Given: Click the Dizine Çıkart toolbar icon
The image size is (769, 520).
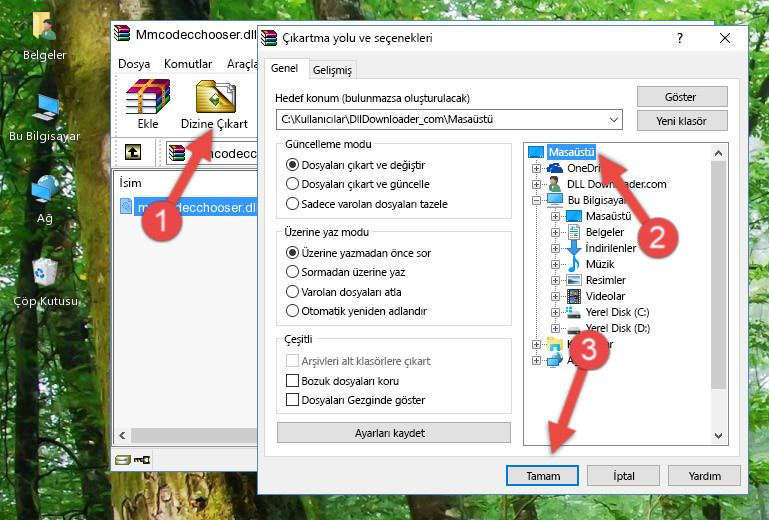Looking at the screenshot, I should pos(215,97).
